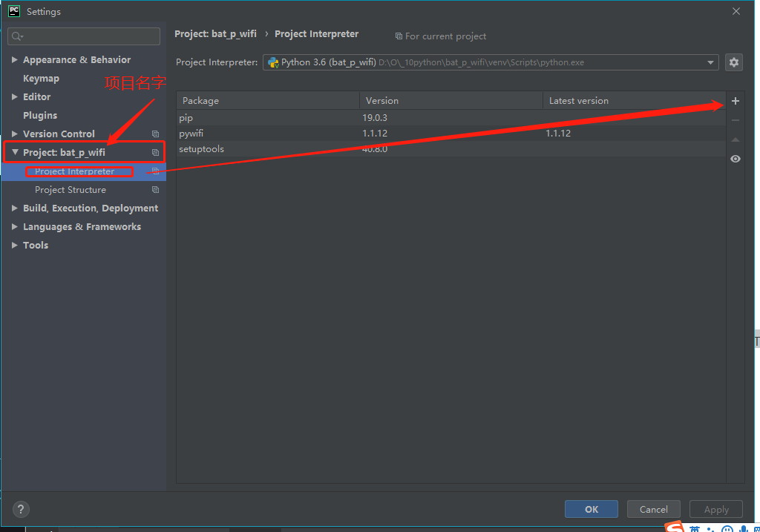The width and height of the screenshot is (760, 532).
Task: Open the interpreter gear settings icon
Action: 734,62
